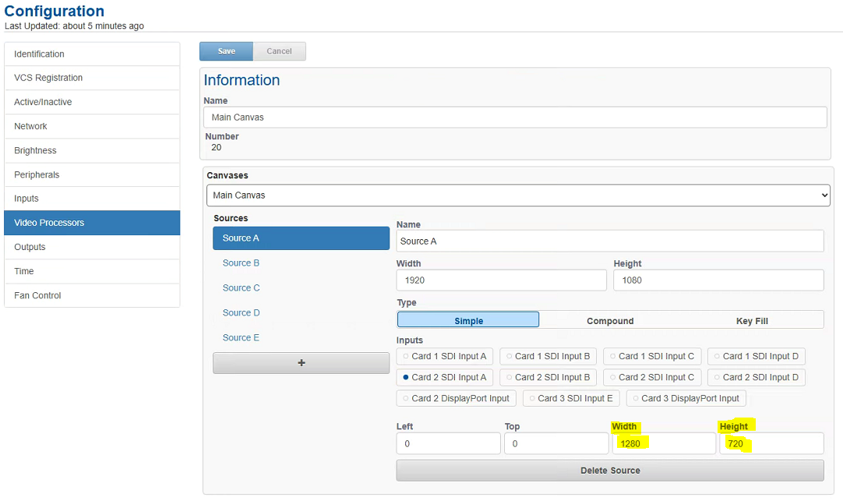Set source type to Key Fill
Viewport: 843px width, 504px height.
(x=752, y=320)
